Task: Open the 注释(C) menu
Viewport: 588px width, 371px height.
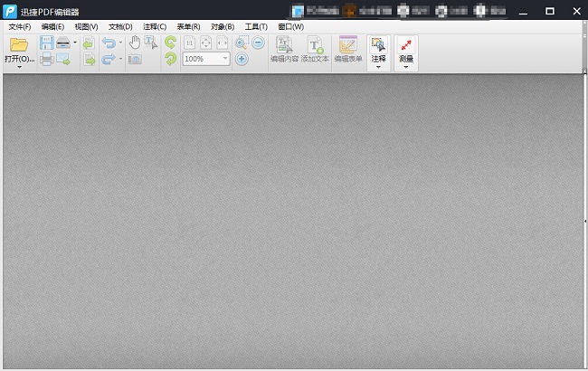Action: coord(155,27)
